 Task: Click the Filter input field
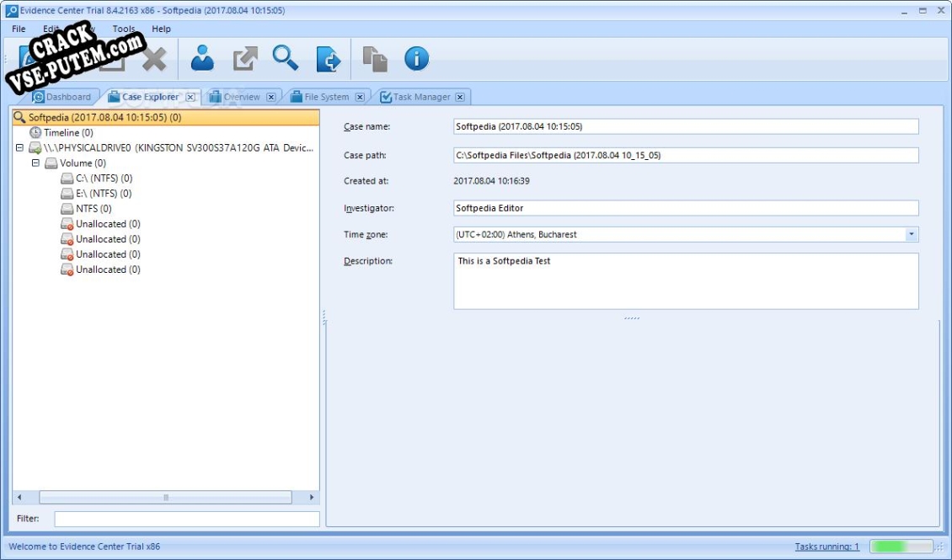186,519
